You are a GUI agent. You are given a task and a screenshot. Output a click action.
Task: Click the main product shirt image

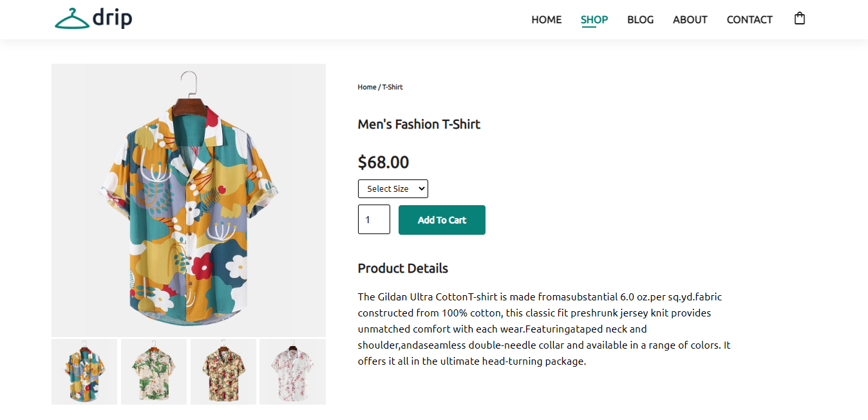tap(189, 200)
